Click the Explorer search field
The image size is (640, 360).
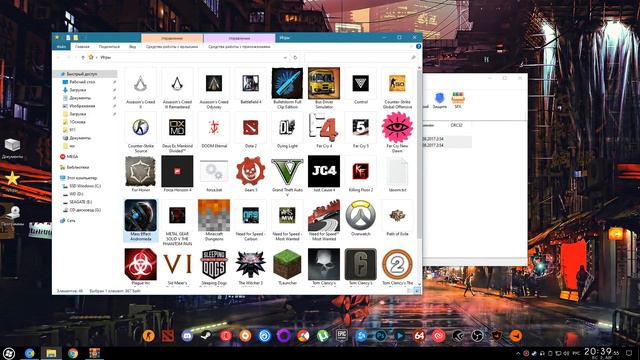(360, 58)
